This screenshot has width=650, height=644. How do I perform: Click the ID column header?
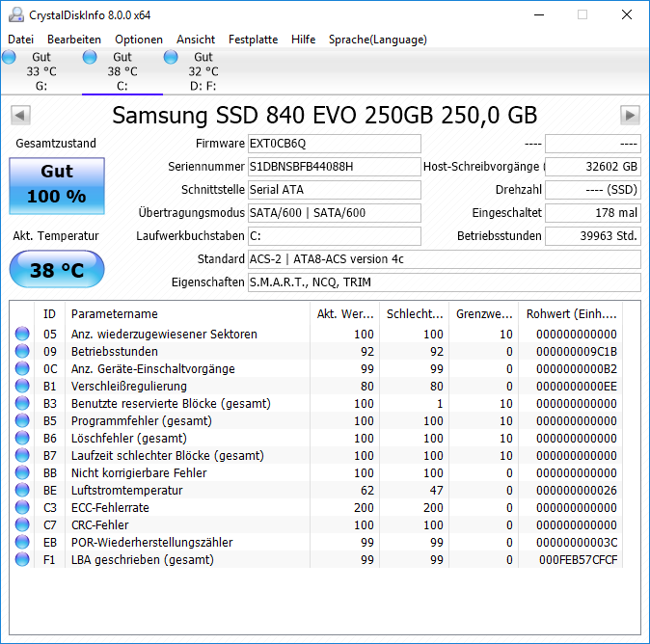pyautogui.click(x=49, y=314)
